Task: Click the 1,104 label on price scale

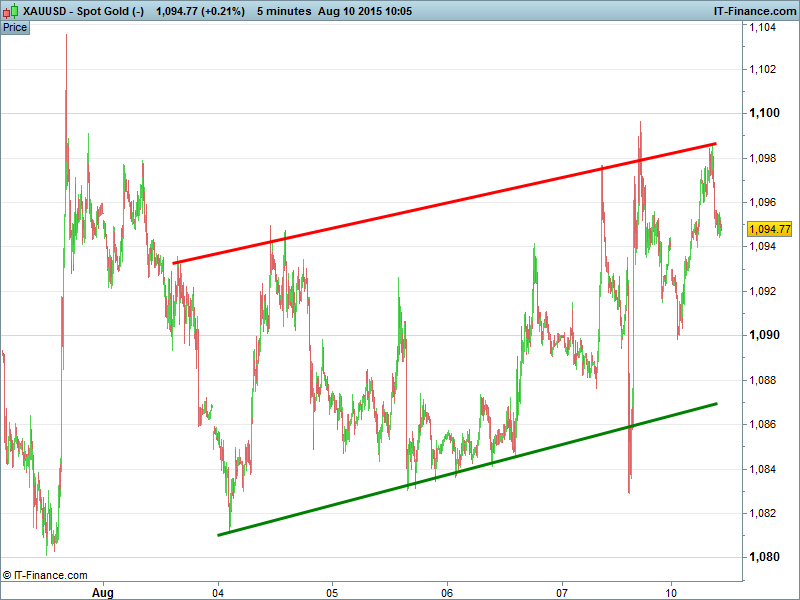Action: (764, 26)
